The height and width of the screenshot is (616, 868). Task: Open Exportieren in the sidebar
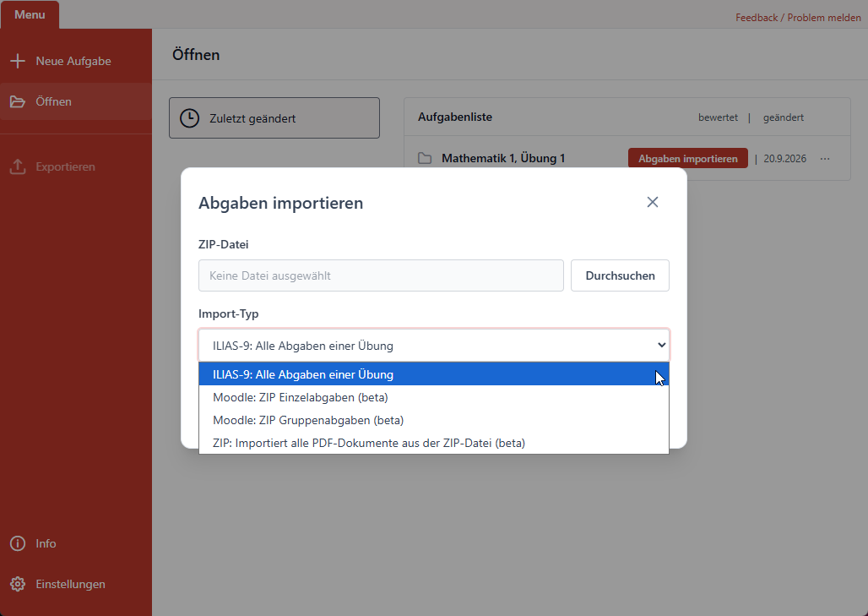[x=76, y=166]
